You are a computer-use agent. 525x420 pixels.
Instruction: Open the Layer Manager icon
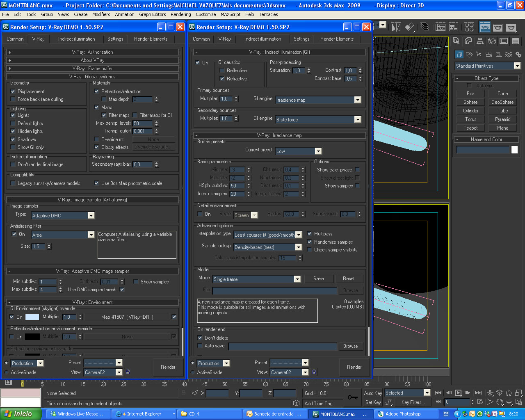(425, 27)
